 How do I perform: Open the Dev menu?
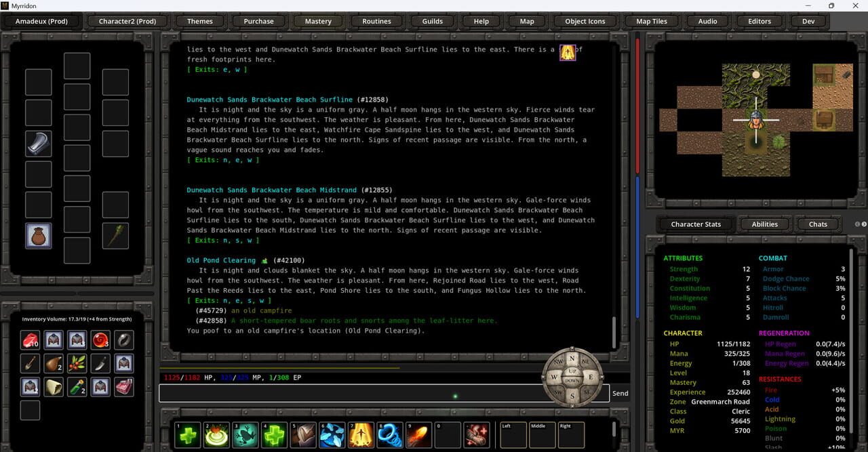tap(808, 21)
